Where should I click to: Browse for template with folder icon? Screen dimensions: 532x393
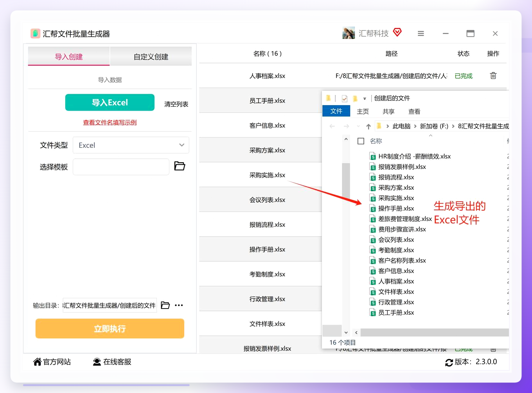(x=180, y=166)
